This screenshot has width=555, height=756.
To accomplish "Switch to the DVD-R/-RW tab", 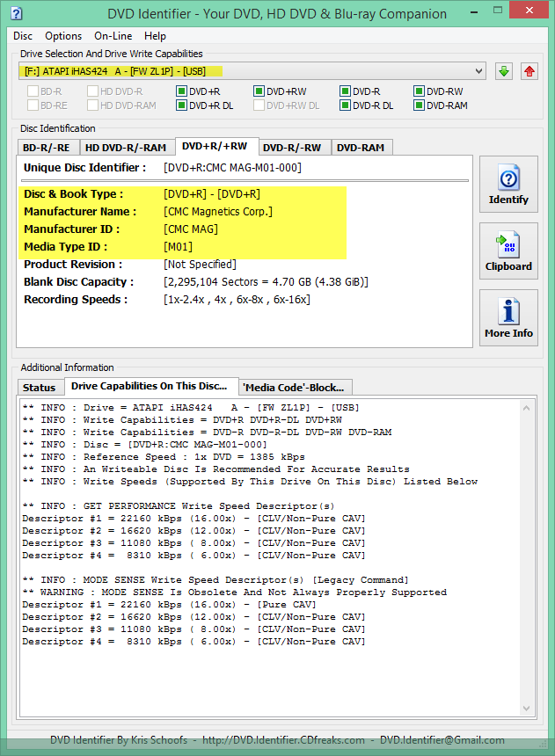I will [291, 148].
